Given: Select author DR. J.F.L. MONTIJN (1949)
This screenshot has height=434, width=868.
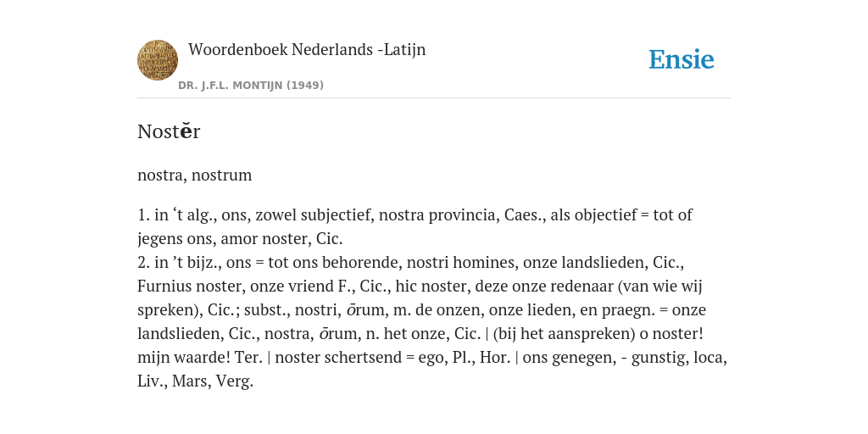Looking at the screenshot, I should tap(251, 86).
